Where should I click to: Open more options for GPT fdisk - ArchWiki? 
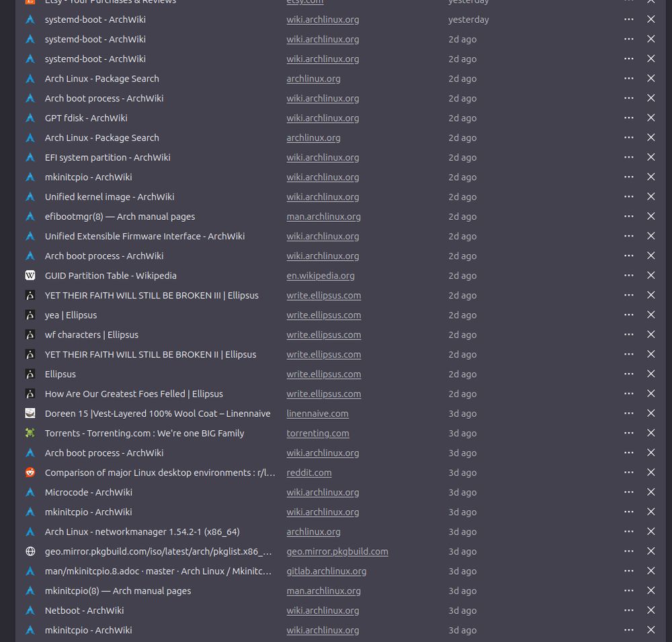[x=629, y=118]
